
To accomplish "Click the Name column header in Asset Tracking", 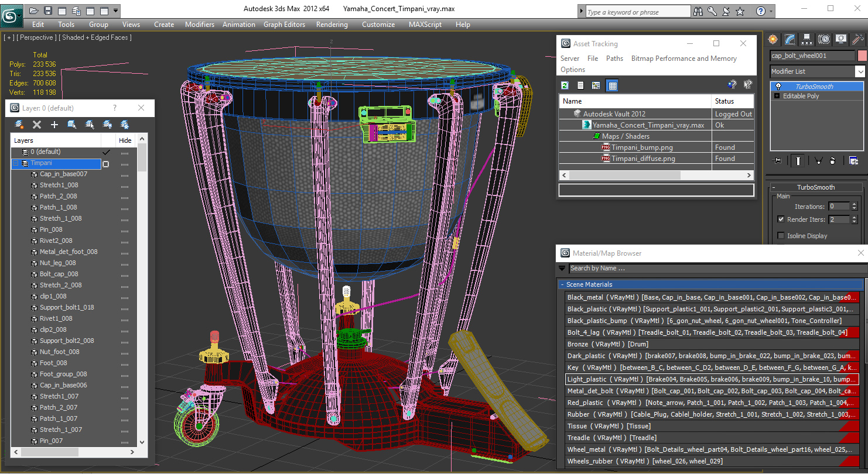I will point(635,101).
